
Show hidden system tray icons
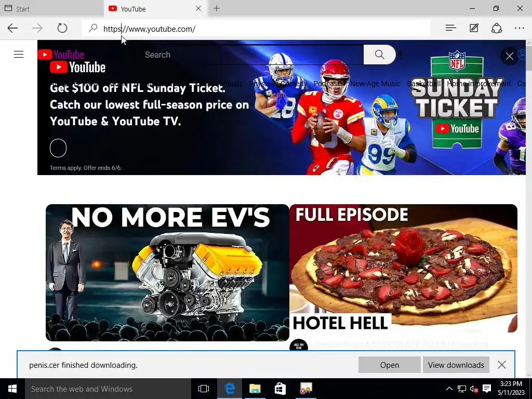click(449, 389)
